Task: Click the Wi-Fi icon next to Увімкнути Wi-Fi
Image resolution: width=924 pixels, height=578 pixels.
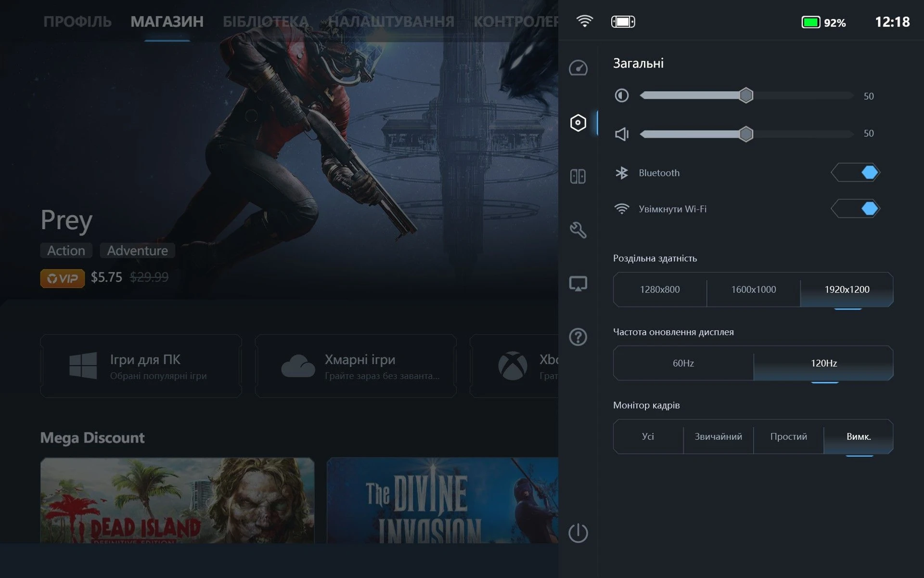Action: tap(621, 209)
